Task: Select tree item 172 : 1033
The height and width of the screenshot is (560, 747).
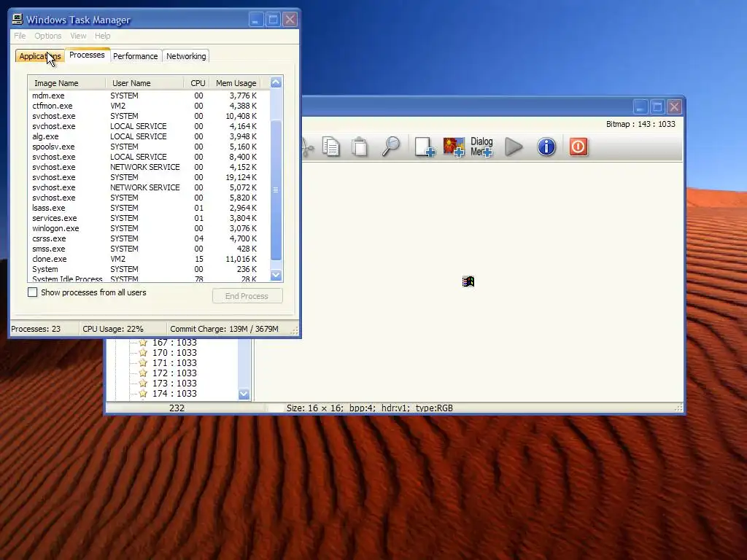Action: click(x=174, y=373)
